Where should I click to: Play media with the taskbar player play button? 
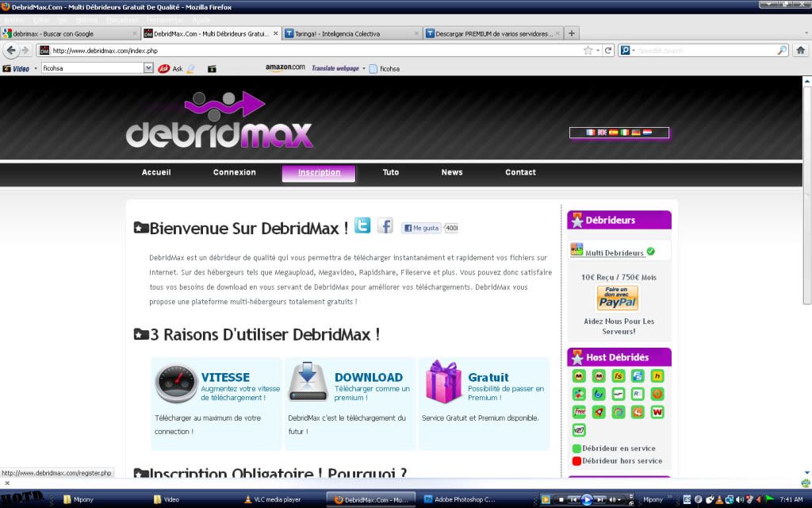[586, 500]
